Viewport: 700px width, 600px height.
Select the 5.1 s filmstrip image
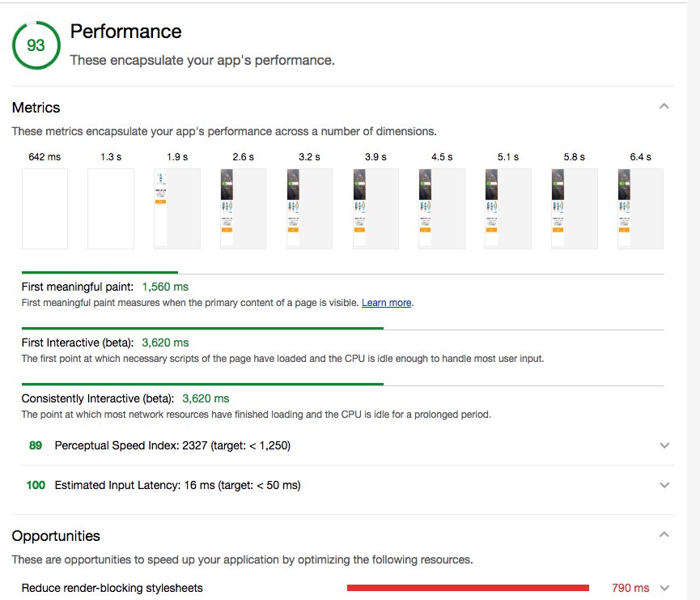click(x=508, y=208)
